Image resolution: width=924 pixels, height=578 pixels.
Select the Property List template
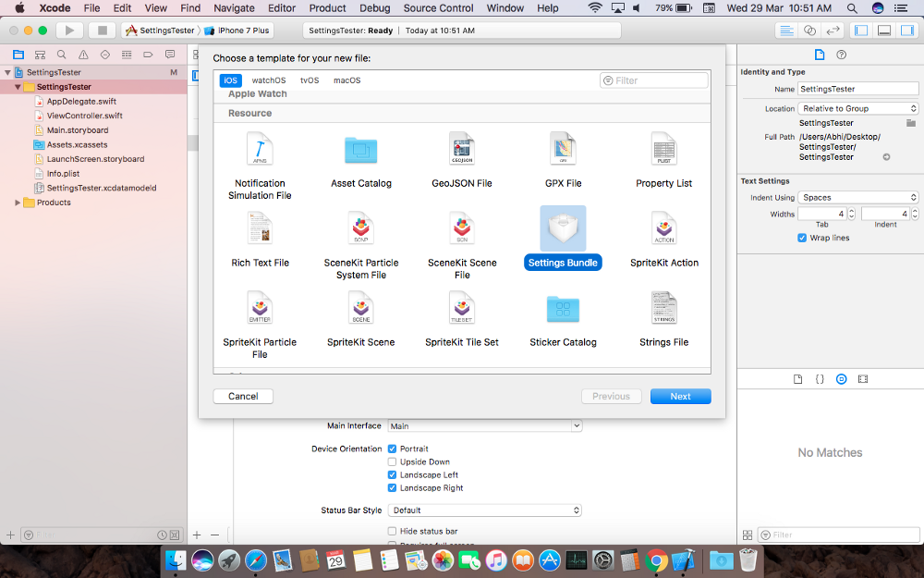663,161
